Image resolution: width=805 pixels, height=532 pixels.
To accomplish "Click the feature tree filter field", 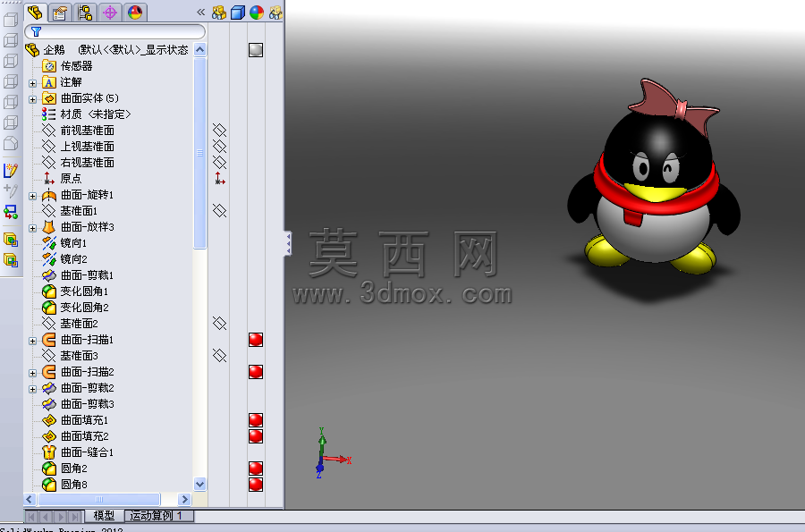I will (x=115, y=32).
